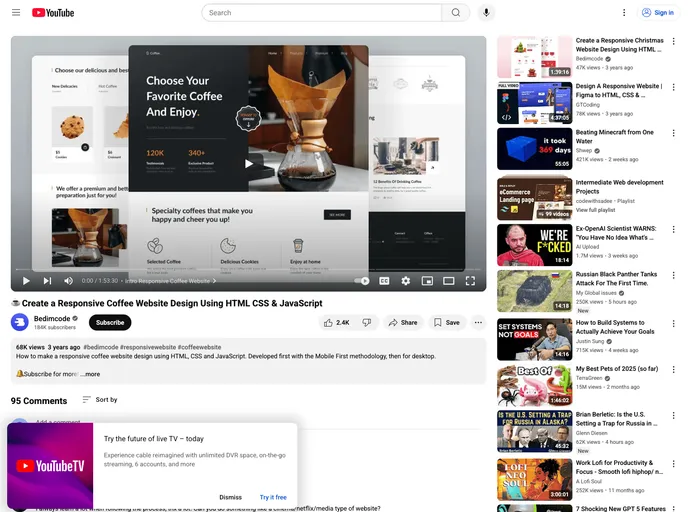Open the eCommerce Landing page playlist thumbnail
This screenshot has width=688, height=512.
tap(534, 198)
